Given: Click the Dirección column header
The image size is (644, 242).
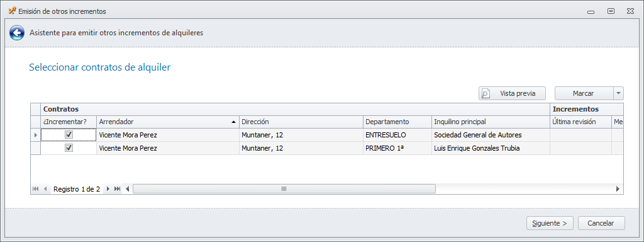Looking at the screenshot, I should pos(301,122).
